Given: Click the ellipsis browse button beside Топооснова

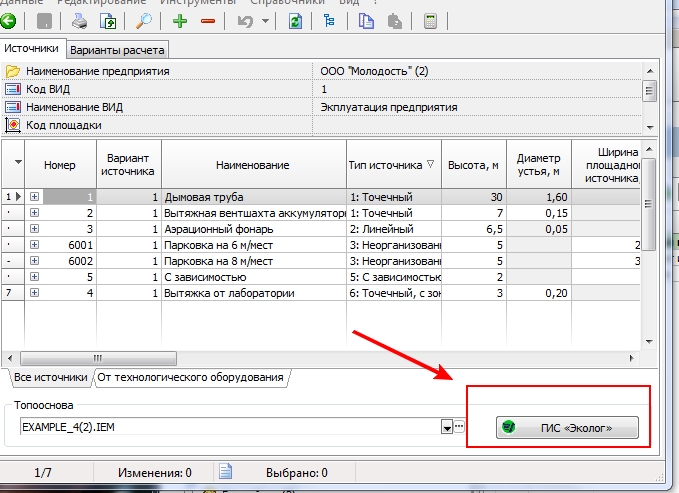Looking at the screenshot, I should 459,427.
